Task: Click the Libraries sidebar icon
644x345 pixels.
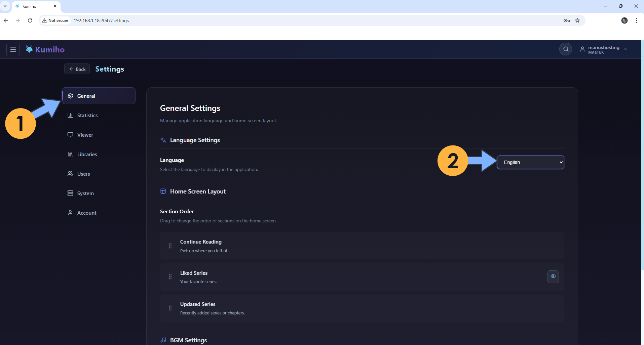Action: click(70, 154)
